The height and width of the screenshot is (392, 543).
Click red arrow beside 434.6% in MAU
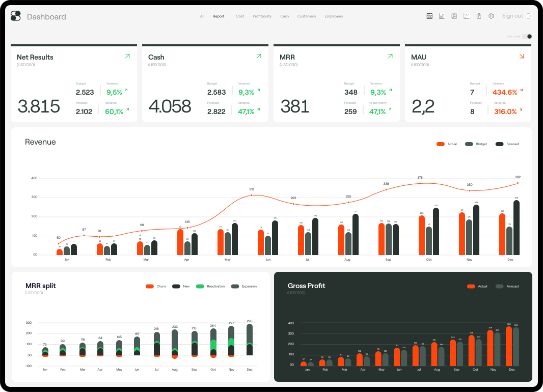(x=521, y=91)
